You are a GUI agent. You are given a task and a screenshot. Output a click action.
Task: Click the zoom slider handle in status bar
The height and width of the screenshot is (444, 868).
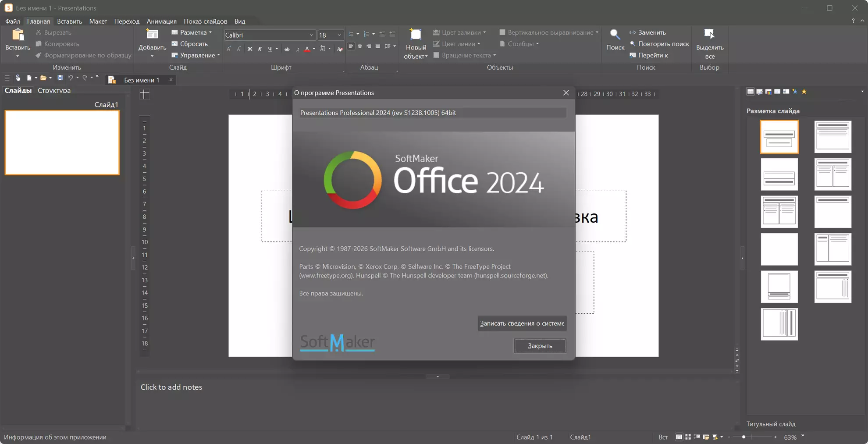pos(743,437)
